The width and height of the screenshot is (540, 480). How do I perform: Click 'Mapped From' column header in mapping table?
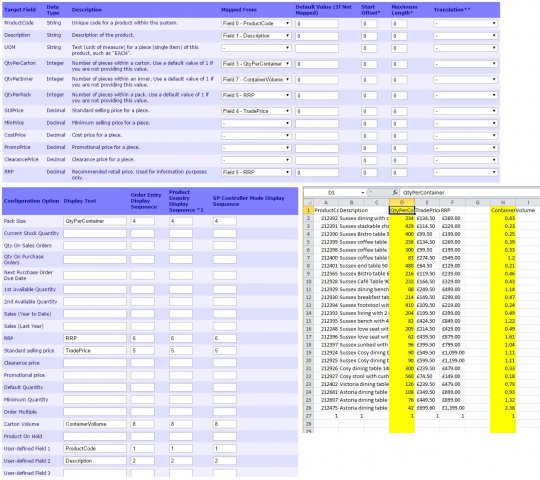[239, 10]
